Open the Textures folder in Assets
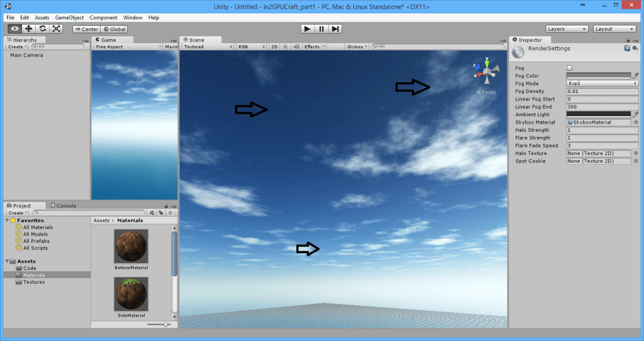This screenshot has height=341, width=644. pyautogui.click(x=34, y=282)
